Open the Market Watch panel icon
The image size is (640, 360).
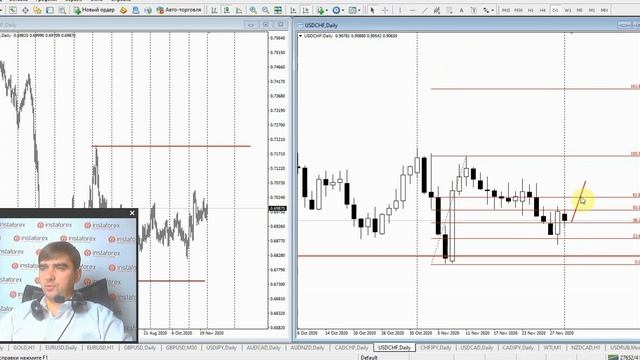point(13,10)
